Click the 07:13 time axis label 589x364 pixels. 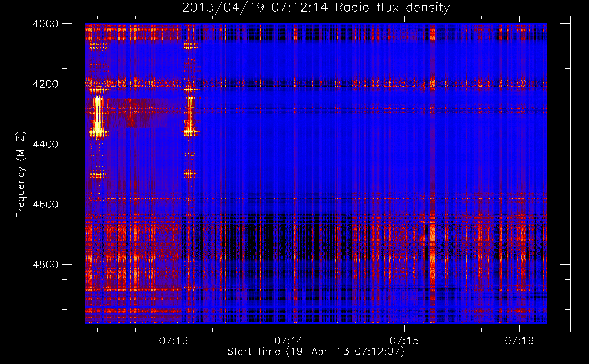tap(174, 341)
